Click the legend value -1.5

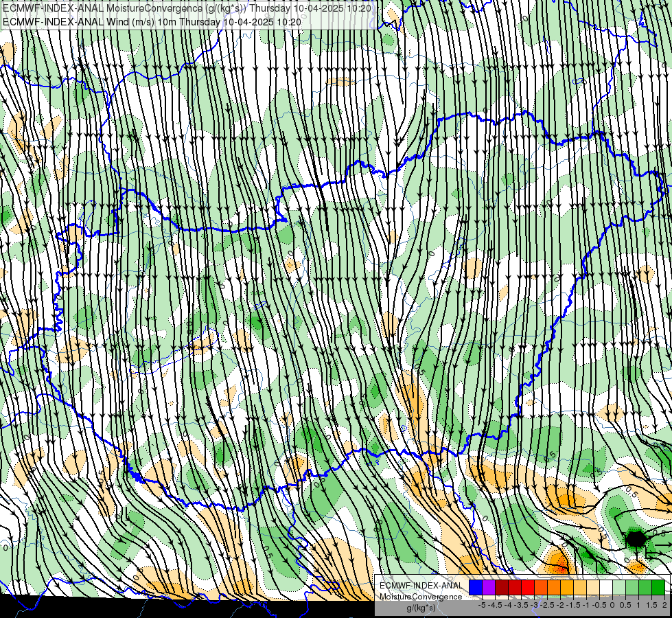(573, 605)
